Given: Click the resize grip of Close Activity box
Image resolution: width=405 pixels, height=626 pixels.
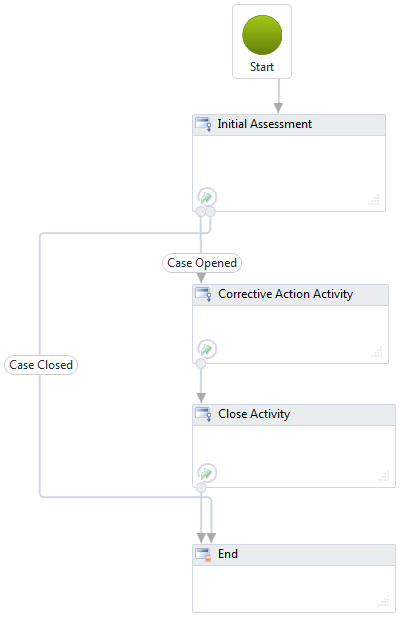Looking at the screenshot, I should coord(384,475).
